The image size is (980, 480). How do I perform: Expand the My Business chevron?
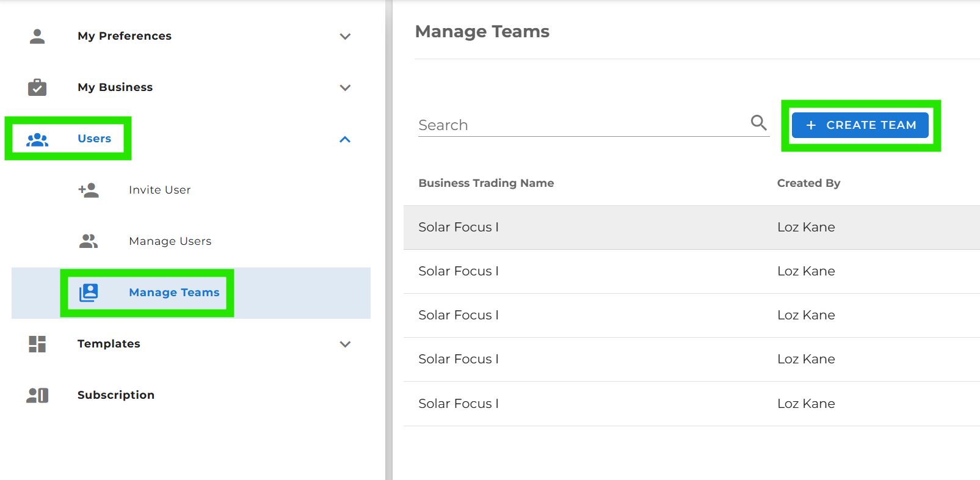(345, 88)
